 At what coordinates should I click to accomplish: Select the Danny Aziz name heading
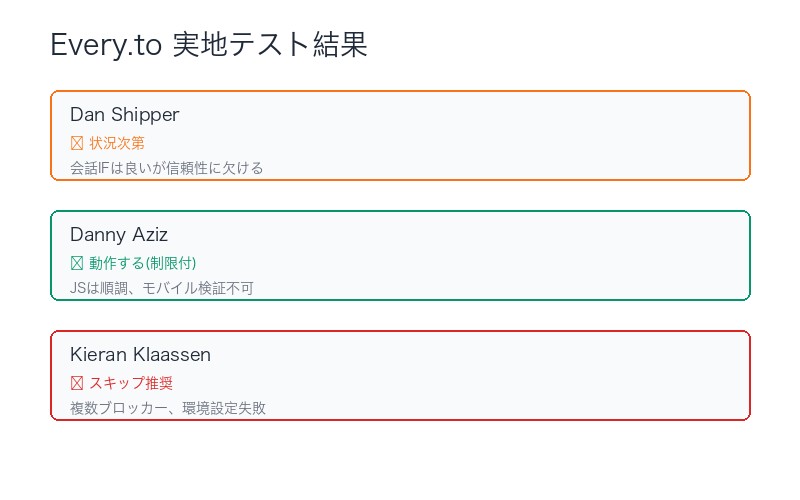click(x=118, y=235)
